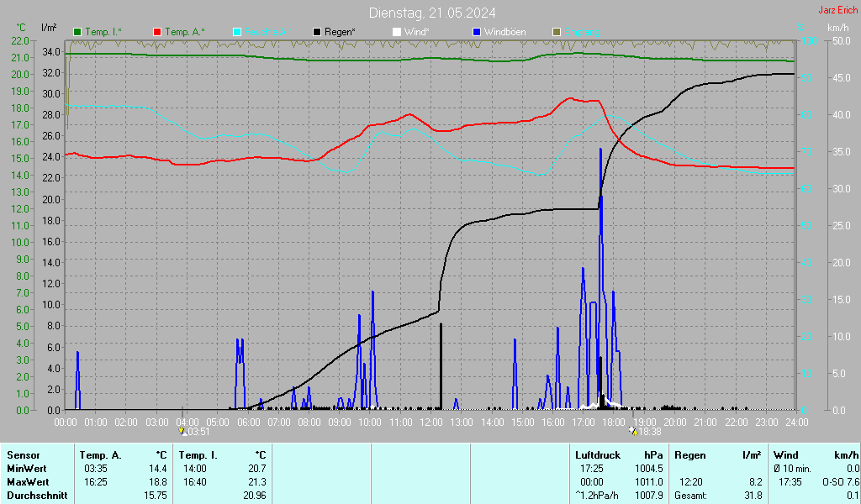Click the outdoor maximum time '16:25'
861x504 pixels.
96,482
